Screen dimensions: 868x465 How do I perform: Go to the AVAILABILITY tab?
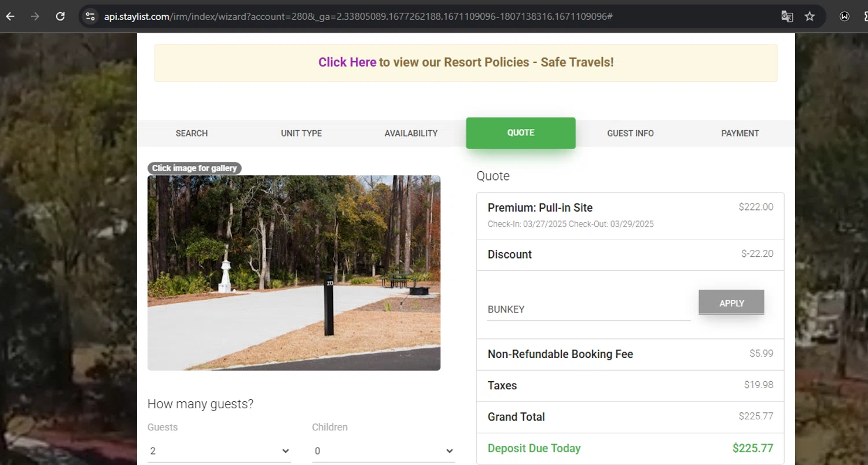coord(411,133)
